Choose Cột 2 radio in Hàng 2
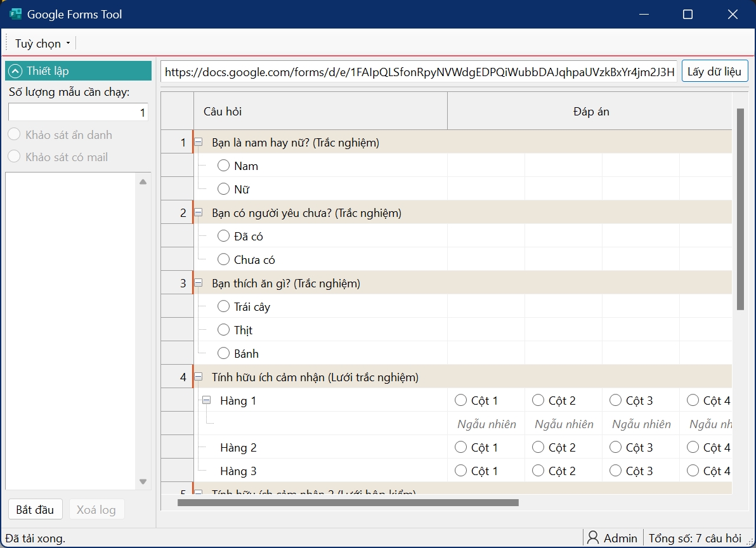756x548 pixels. click(x=538, y=447)
